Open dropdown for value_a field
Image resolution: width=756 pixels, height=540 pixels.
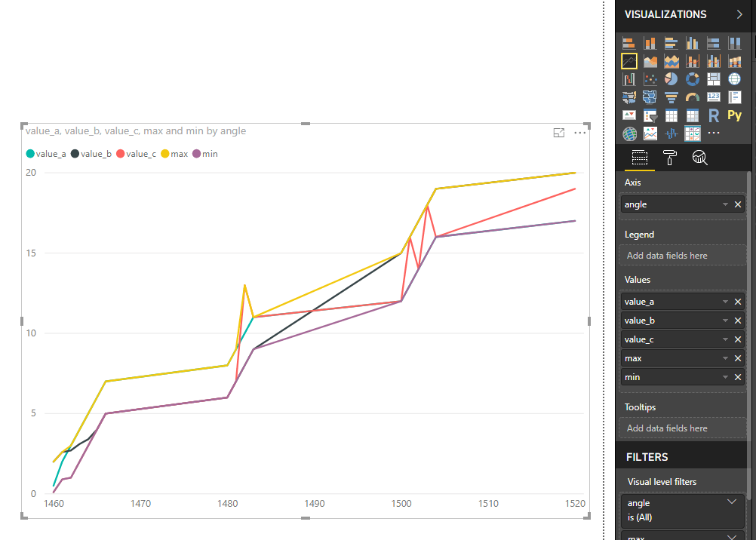(725, 302)
